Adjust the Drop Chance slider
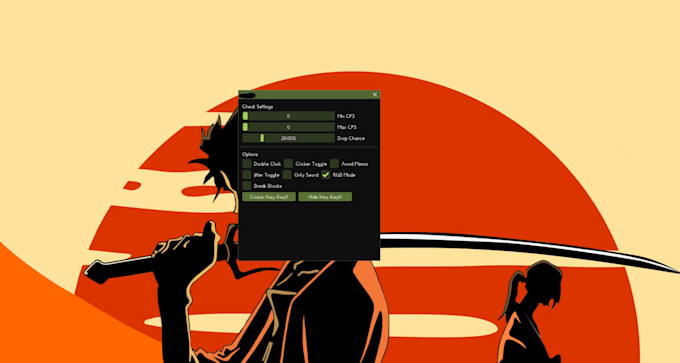 pyautogui.click(x=288, y=138)
